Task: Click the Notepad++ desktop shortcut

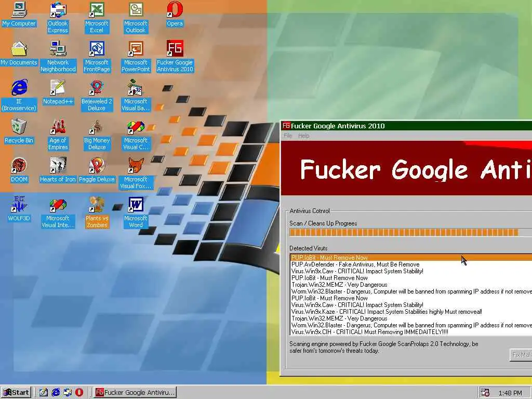Action: (x=58, y=92)
